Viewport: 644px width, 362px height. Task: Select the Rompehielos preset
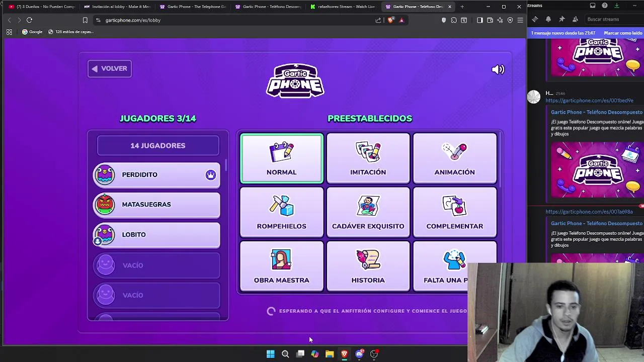(x=282, y=212)
